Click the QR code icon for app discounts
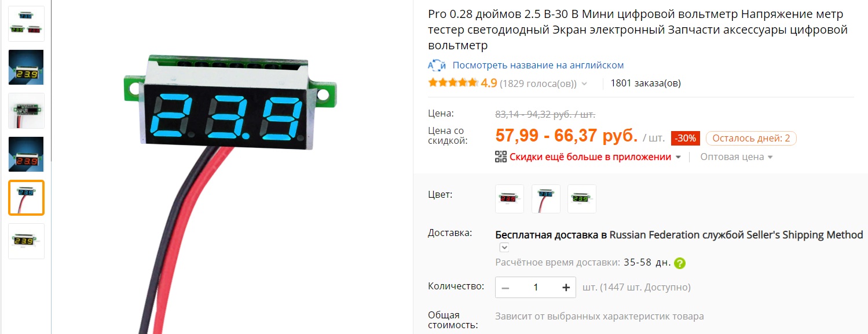Image resolution: width=868 pixels, height=334 pixels. [x=501, y=157]
